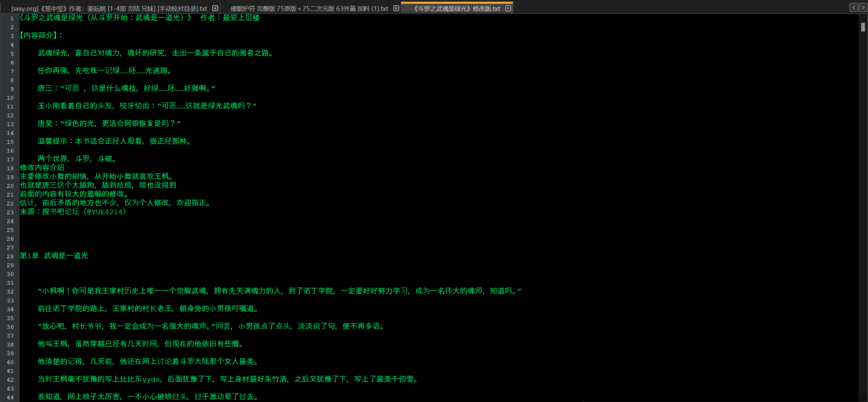Click the vertical scrollbar thumb
Image resolution: width=868 pixels, height=402 pixels.
(863, 27)
